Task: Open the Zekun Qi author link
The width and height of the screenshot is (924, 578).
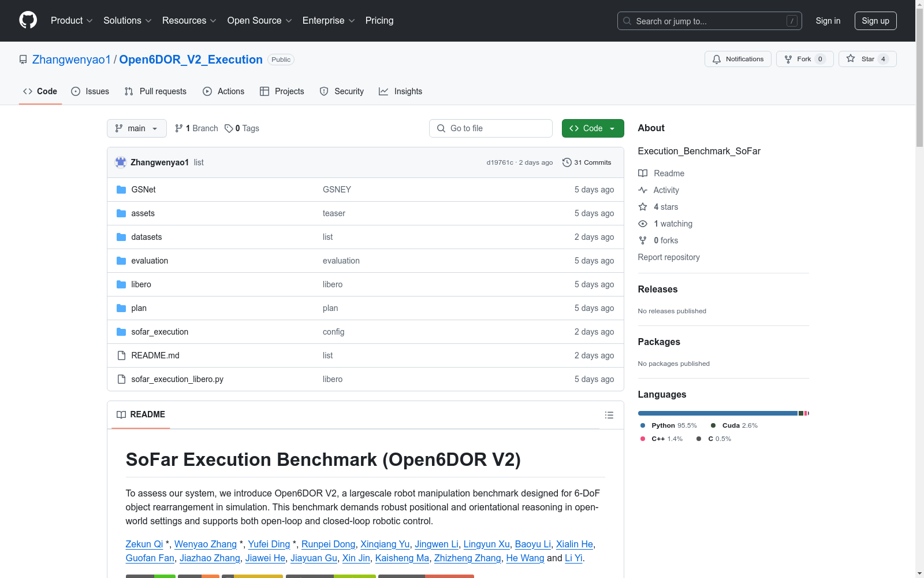Action: click(144, 544)
